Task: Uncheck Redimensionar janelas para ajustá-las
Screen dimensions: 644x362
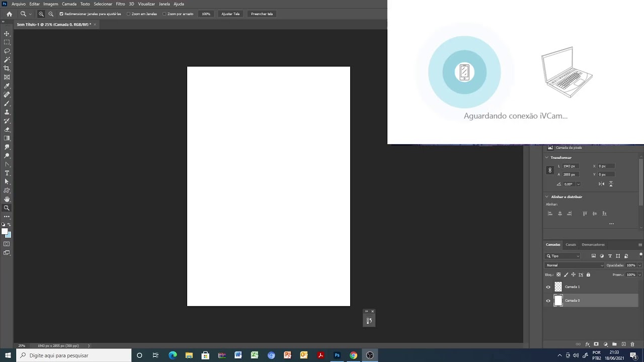Action: tap(61, 14)
